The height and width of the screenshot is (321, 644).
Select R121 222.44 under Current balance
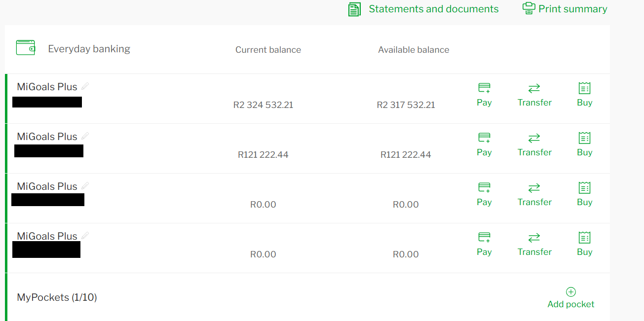click(263, 155)
